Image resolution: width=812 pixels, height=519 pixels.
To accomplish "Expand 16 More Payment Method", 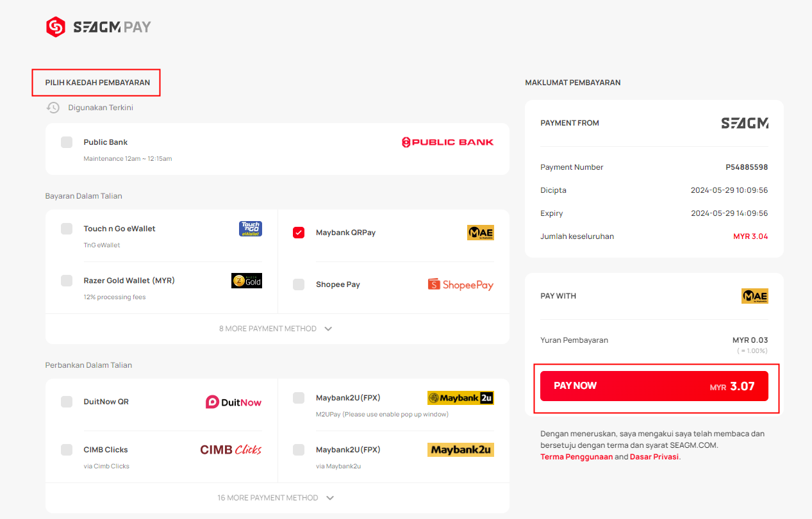I will [276, 498].
